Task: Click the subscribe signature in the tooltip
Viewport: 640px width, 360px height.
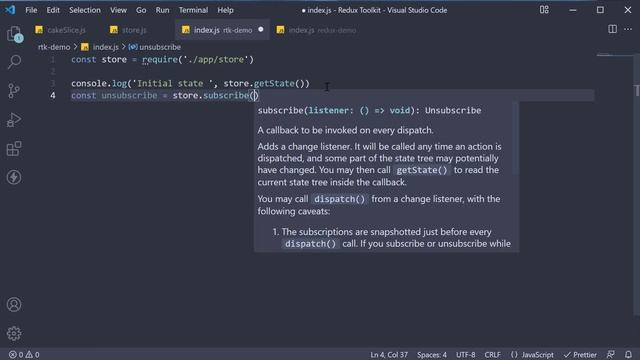Action: 369,111
